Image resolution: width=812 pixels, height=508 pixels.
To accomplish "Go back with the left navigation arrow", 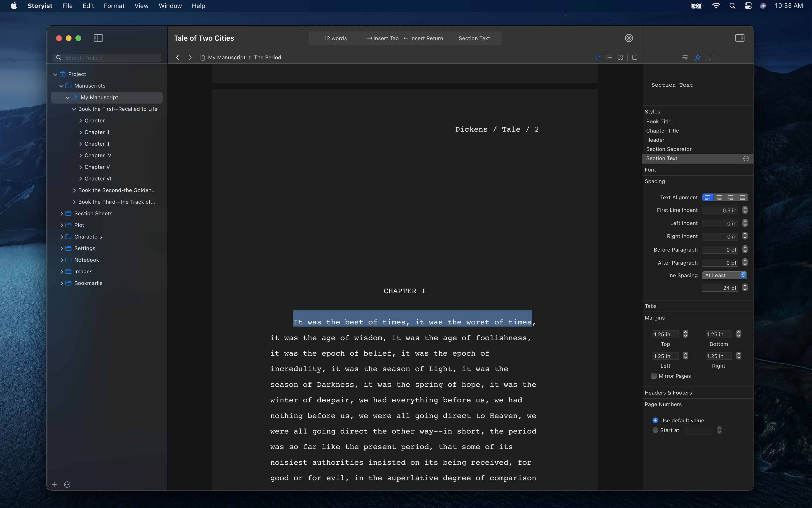I will [x=178, y=58].
